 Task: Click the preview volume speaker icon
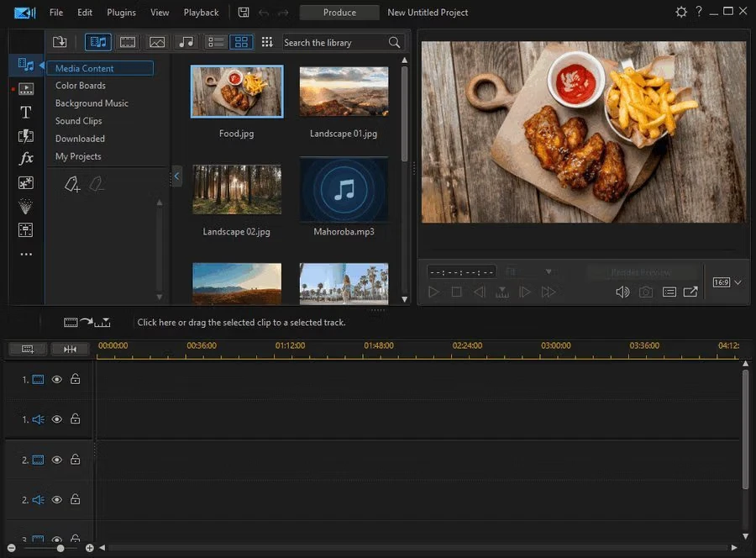(622, 292)
